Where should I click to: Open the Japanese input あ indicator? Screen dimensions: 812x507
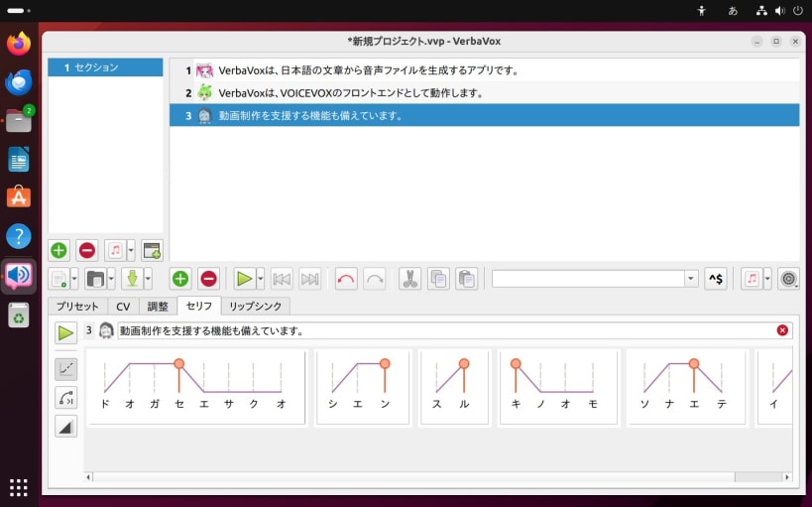[733, 10]
